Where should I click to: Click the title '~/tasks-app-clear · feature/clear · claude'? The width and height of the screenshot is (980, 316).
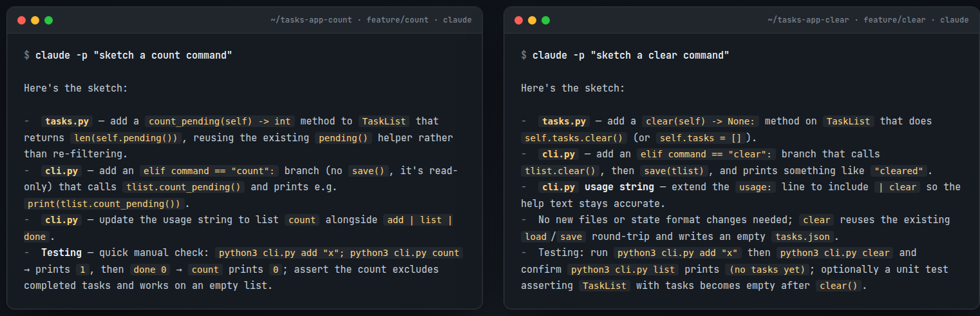coord(868,20)
